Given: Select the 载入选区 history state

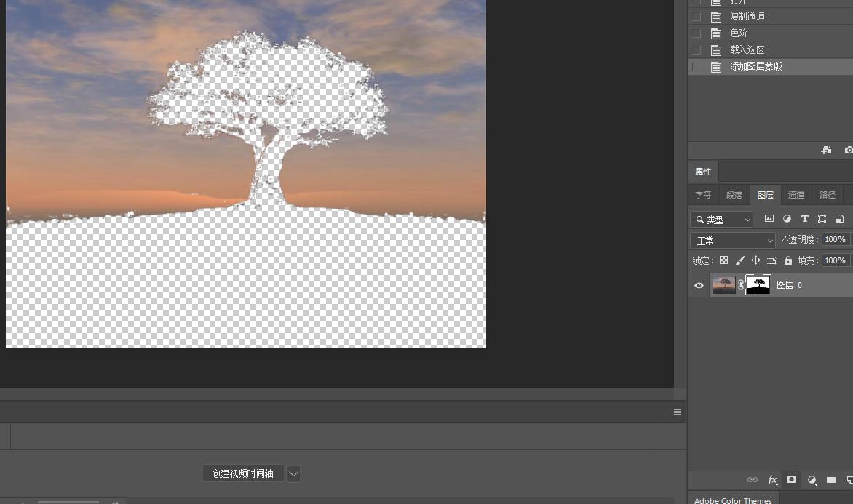Looking at the screenshot, I should point(747,49).
